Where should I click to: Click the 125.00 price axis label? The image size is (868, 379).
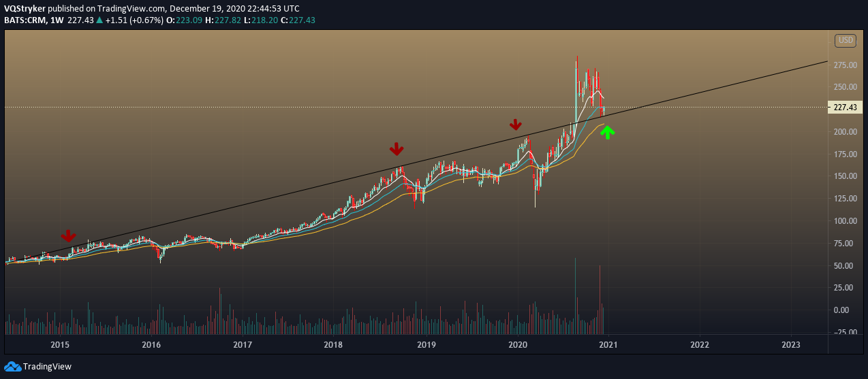click(844, 199)
